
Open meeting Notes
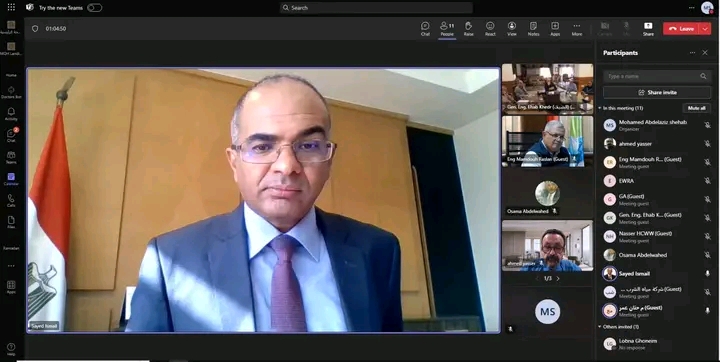533,28
